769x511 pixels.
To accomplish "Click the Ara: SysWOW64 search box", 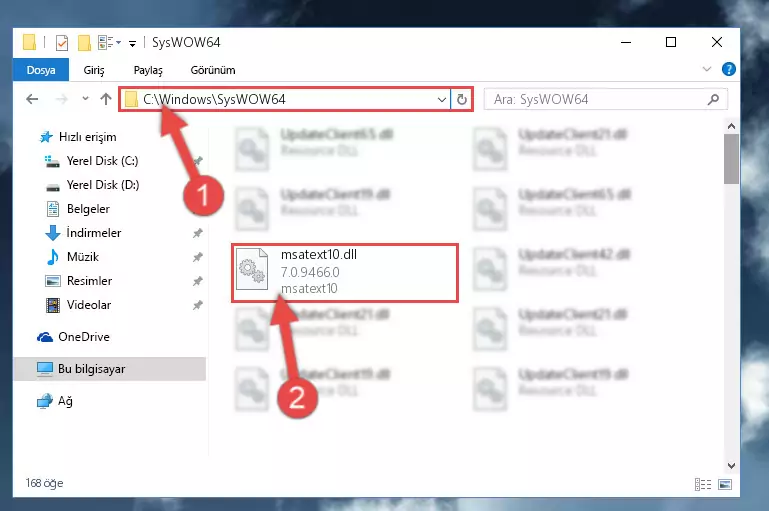I will pyautogui.click(x=605, y=100).
